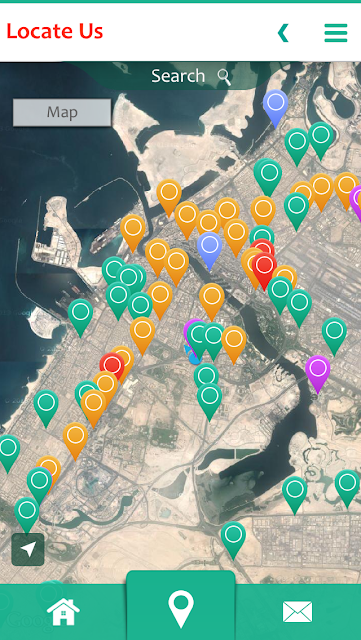Tap the Locate Us title
This screenshot has width=361, height=640.
(x=55, y=31)
